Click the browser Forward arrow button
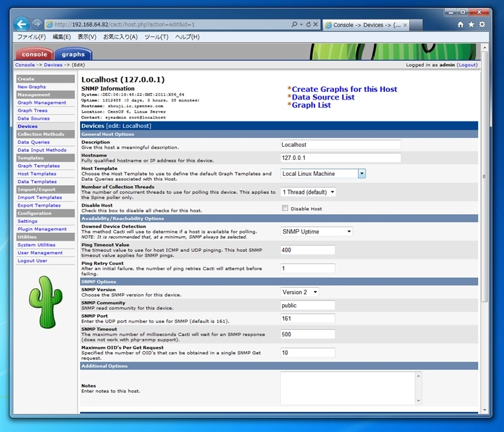 [37, 24]
